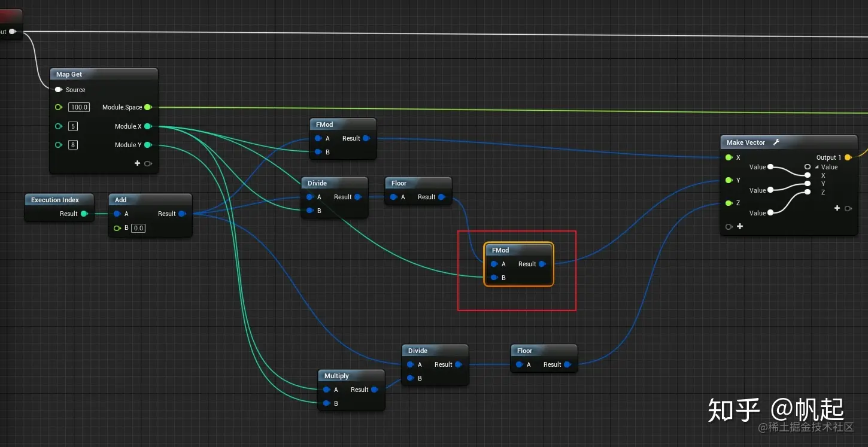Click Result pin of Floor feeding Make Vector Z

[x=567, y=364]
